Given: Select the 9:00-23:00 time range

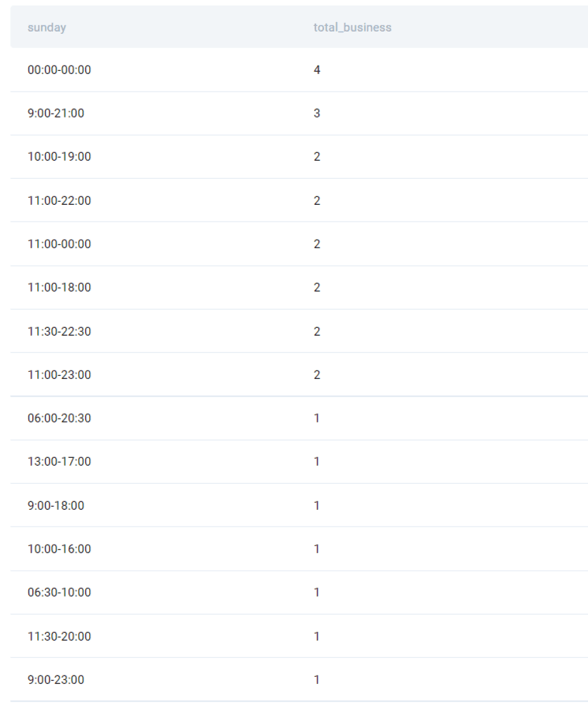Looking at the screenshot, I should (x=56, y=680).
